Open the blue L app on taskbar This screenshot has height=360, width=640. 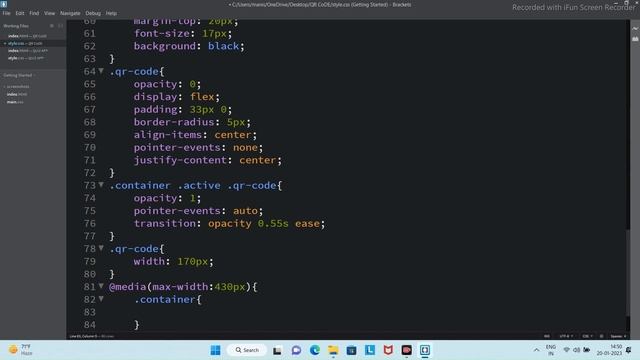click(x=370, y=350)
